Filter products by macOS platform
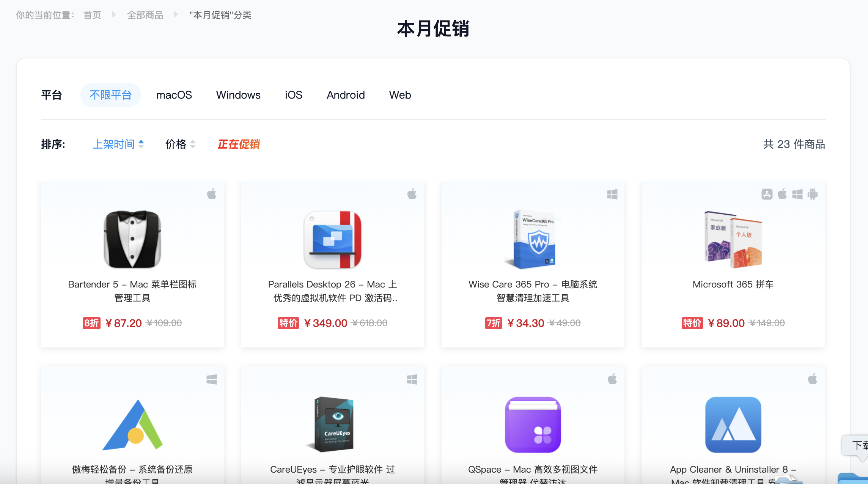 [174, 95]
